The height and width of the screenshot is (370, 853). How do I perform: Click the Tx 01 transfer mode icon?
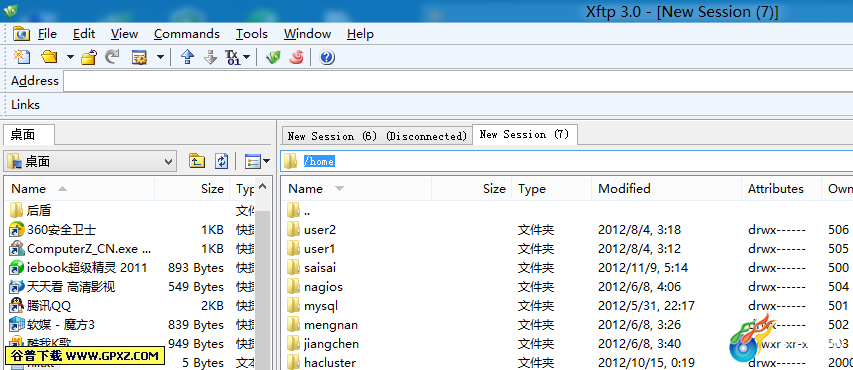(x=232, y=57)
